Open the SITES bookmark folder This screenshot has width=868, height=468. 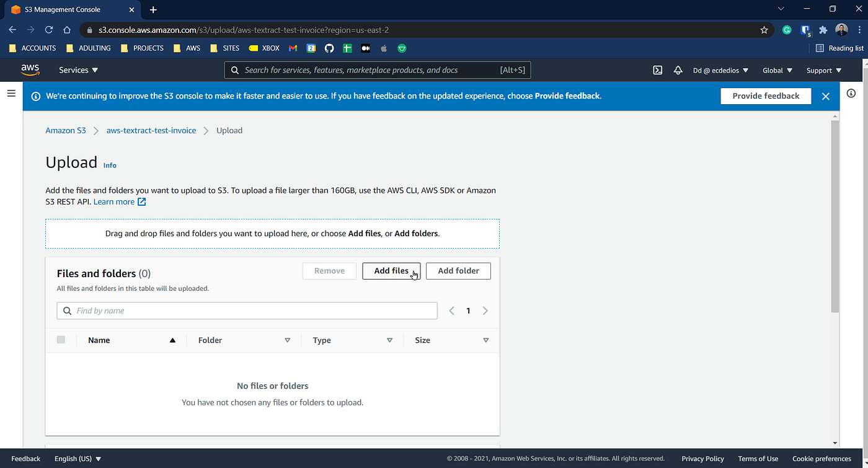coord(224,48)
